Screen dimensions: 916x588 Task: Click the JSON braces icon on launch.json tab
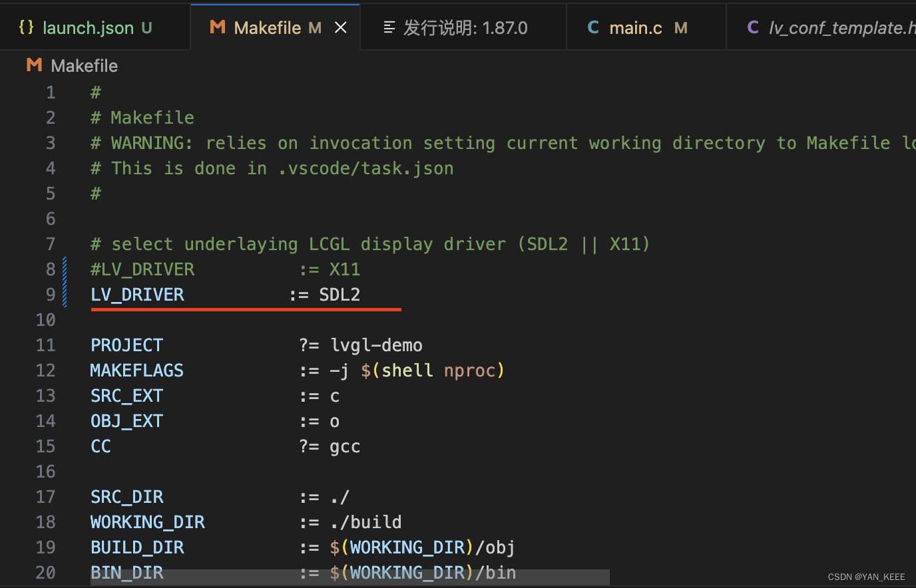coord(26,27)
